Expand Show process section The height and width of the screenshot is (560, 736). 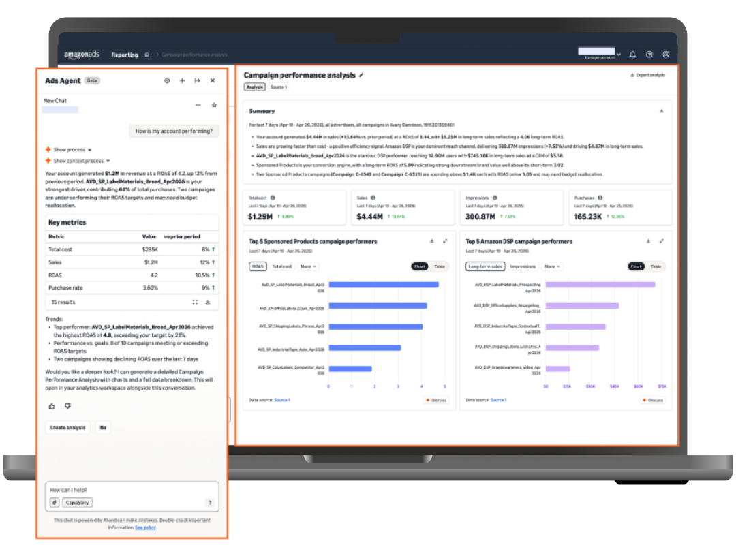[x=69, y=150]
